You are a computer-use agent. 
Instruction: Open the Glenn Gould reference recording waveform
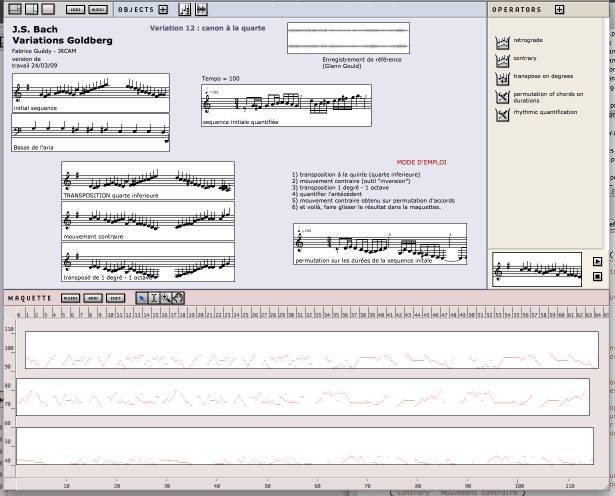click(349, 40)
